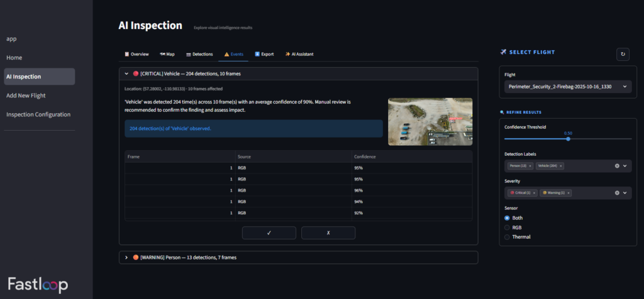Viewport: 644px width, 299px height.
Task: Select the Thermal sensor option
Action: [508, 237]
